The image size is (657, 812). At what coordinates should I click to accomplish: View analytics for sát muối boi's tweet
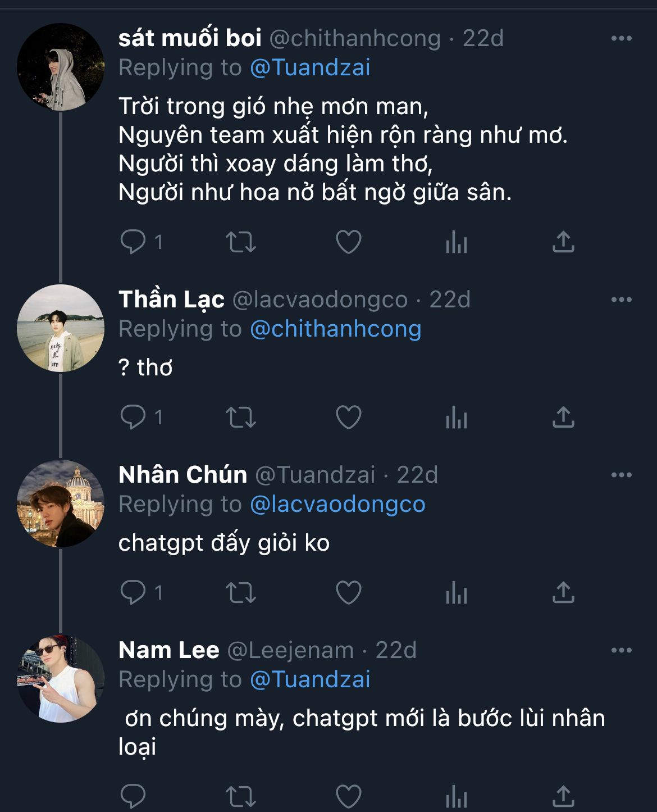(x=456, y=243)
